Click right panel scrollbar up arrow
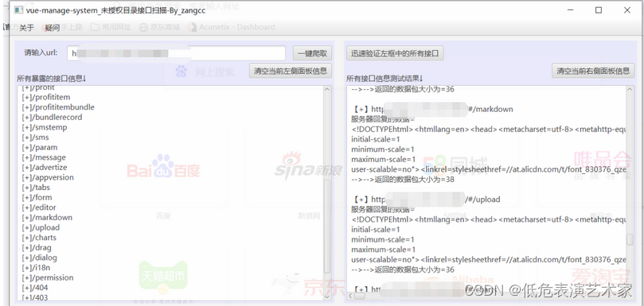This screenshot has height=306, width=644. (x=630, y=90)
